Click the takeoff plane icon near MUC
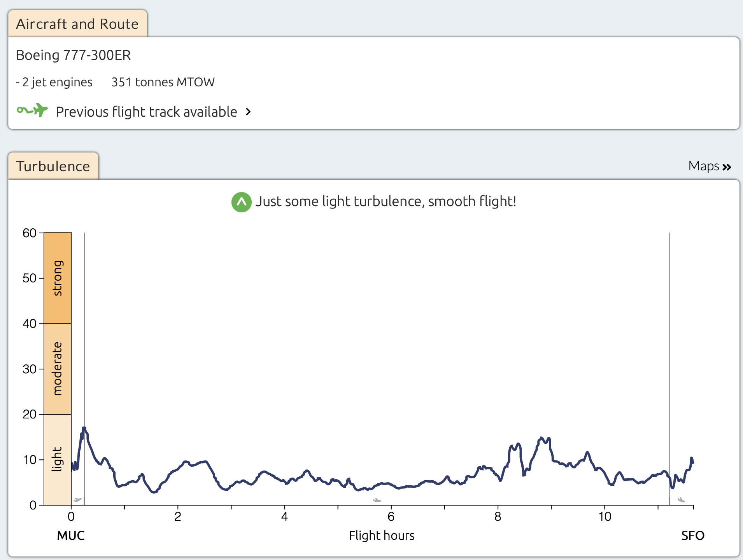 [x=78, y=499]
